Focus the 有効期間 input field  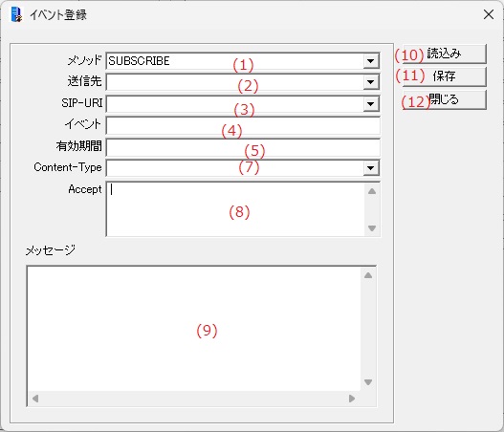(x=243, y=147)
